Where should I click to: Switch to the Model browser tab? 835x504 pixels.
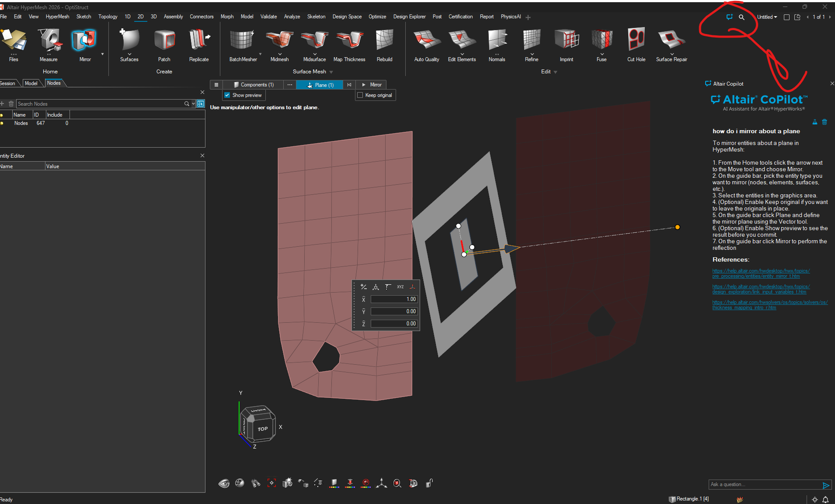(x=31, y=83)
